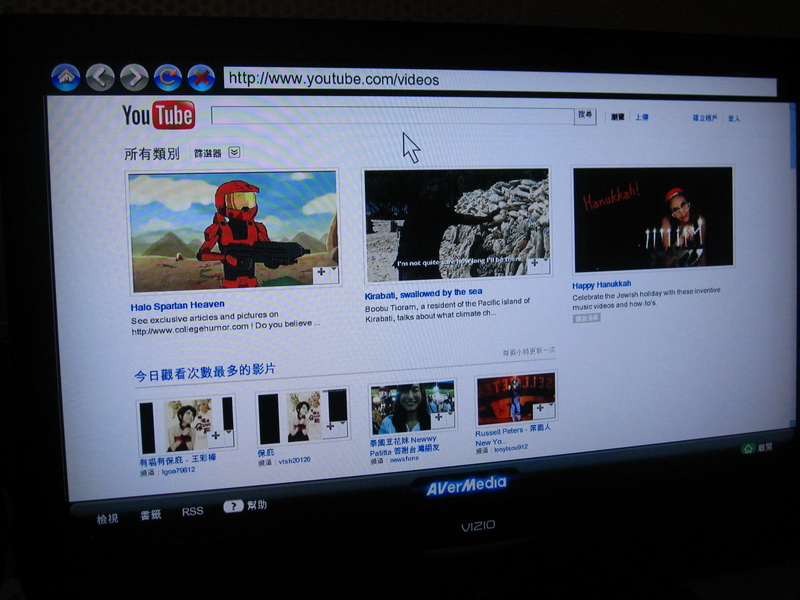Open dropdown arrow on Russell Peters thumbnail
Screen dimensions: 800x600
pyautogui.click(x=551, y=407)
